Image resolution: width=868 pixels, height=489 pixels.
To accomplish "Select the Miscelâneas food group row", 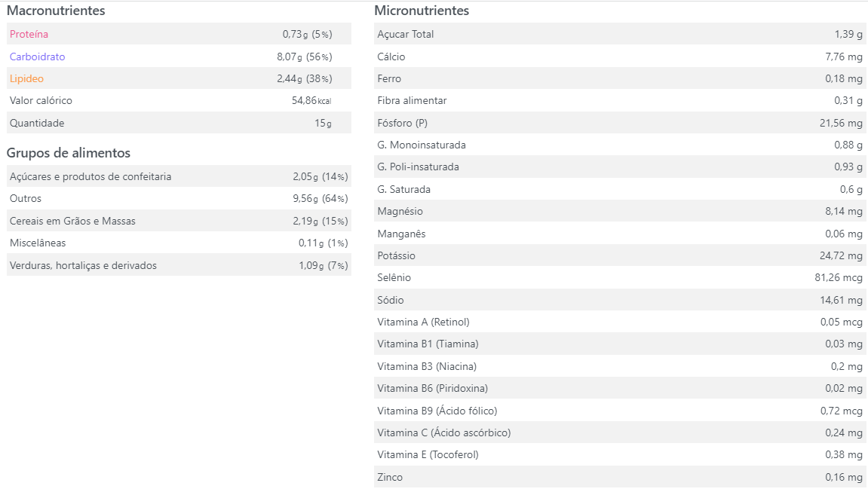I will pos(179,243).
